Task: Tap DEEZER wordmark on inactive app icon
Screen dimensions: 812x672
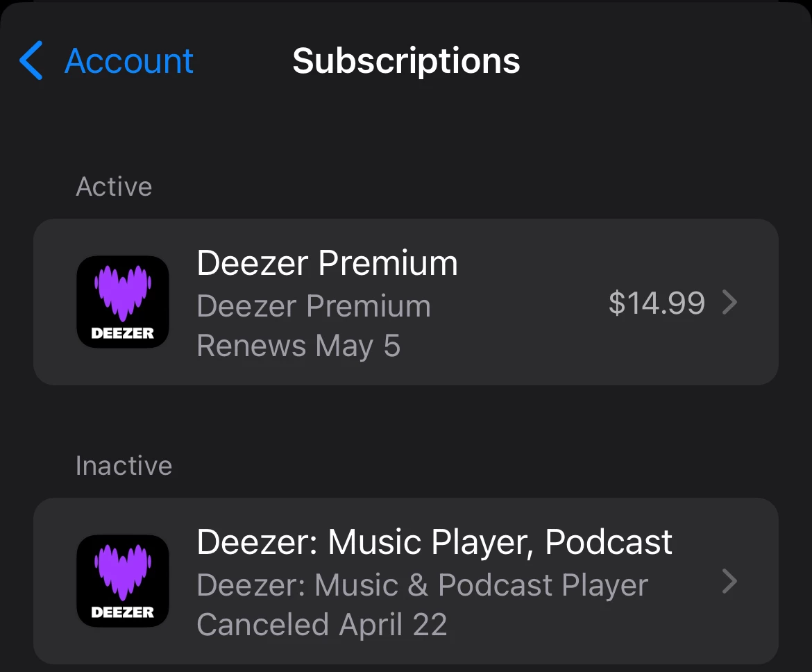Action: (123, 612)
